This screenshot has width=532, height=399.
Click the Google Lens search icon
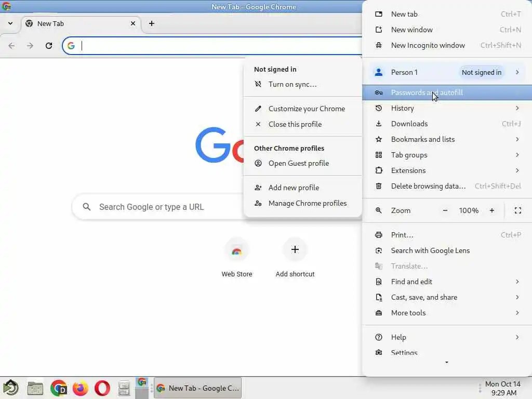[379, 250]
